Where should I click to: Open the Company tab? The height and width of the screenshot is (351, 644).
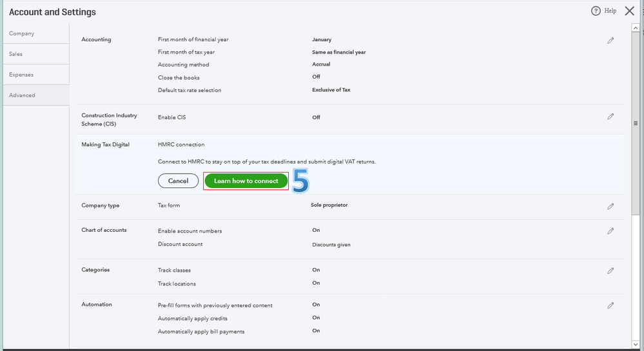[x=22, y=33]
